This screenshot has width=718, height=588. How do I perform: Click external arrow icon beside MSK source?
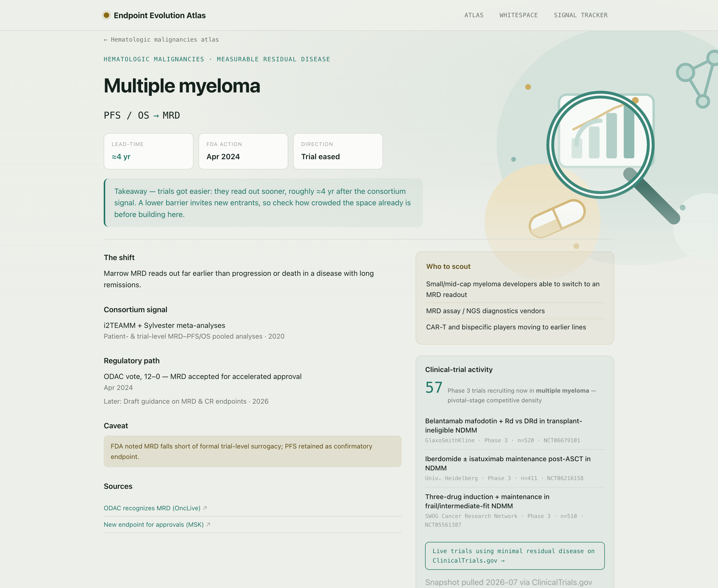[208, 524]
